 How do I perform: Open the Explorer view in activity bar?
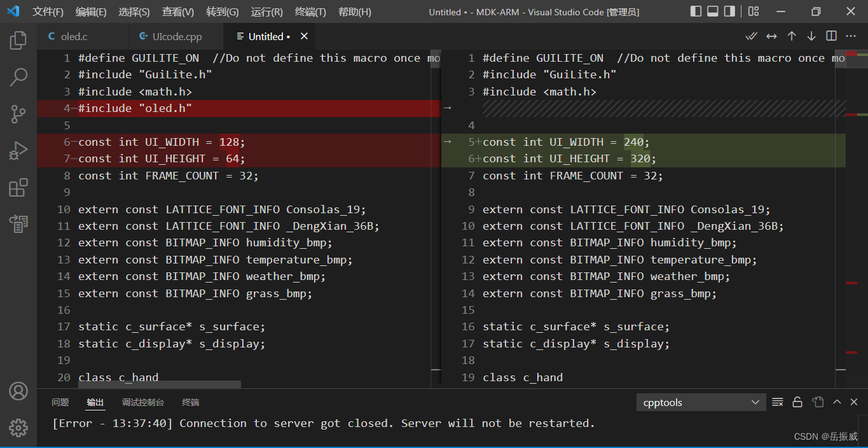point(18,41)
